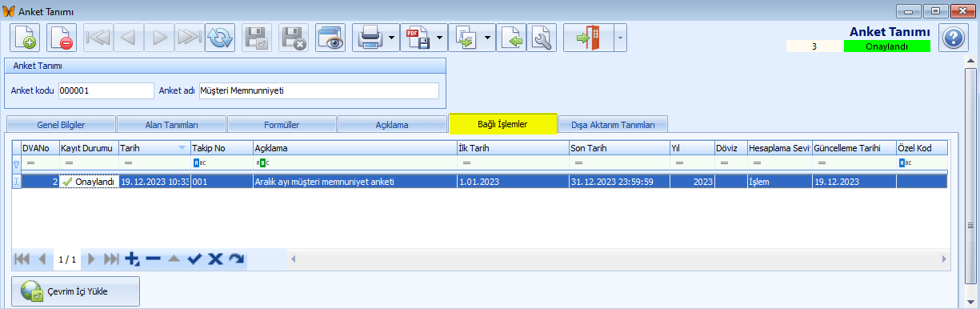Click the Çevrim İçi Yükle button
The image size is (980, 309).
76,291
